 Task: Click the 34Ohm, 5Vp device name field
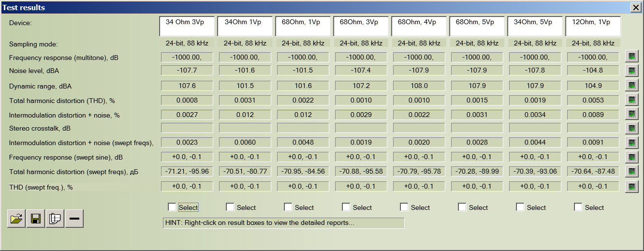[x=535, y=26]
